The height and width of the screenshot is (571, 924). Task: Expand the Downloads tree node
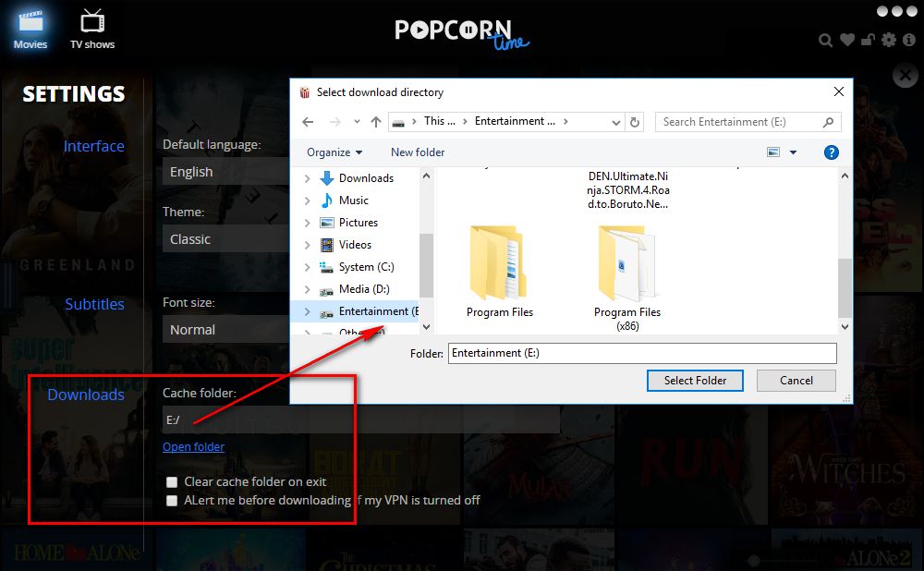pos(307,178)
